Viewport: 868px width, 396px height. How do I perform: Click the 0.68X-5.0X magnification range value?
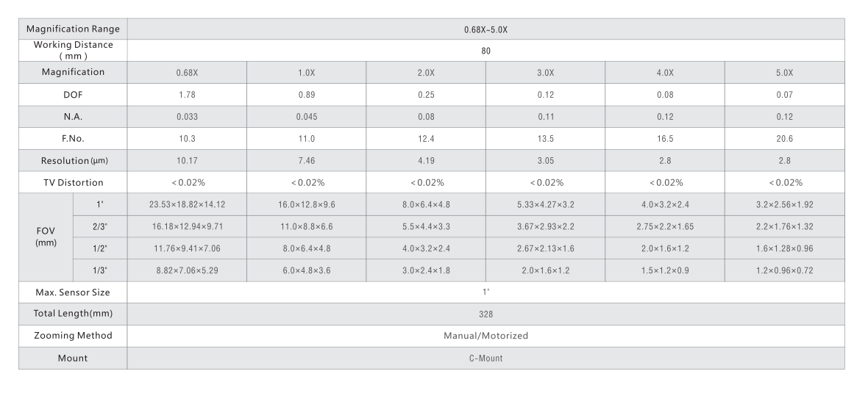click(485, 29)
